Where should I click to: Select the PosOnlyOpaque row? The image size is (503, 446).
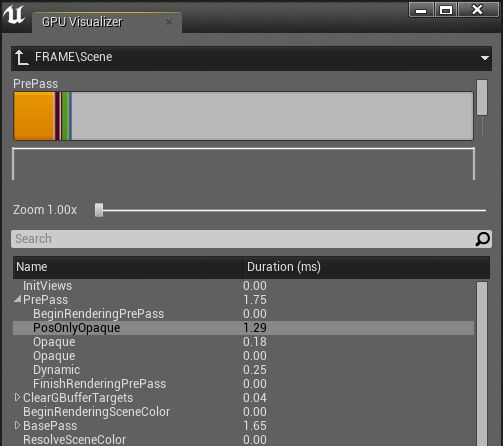click(x=243, y=328)
